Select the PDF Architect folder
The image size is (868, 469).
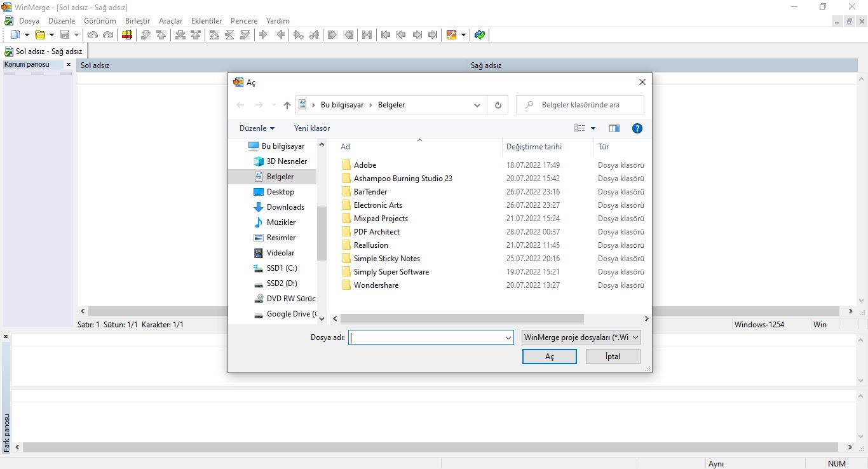point(377,232)
